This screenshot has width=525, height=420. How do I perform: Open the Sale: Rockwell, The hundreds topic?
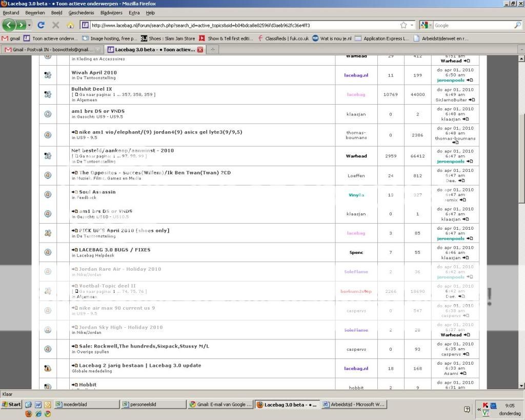(x=144, y=346)
